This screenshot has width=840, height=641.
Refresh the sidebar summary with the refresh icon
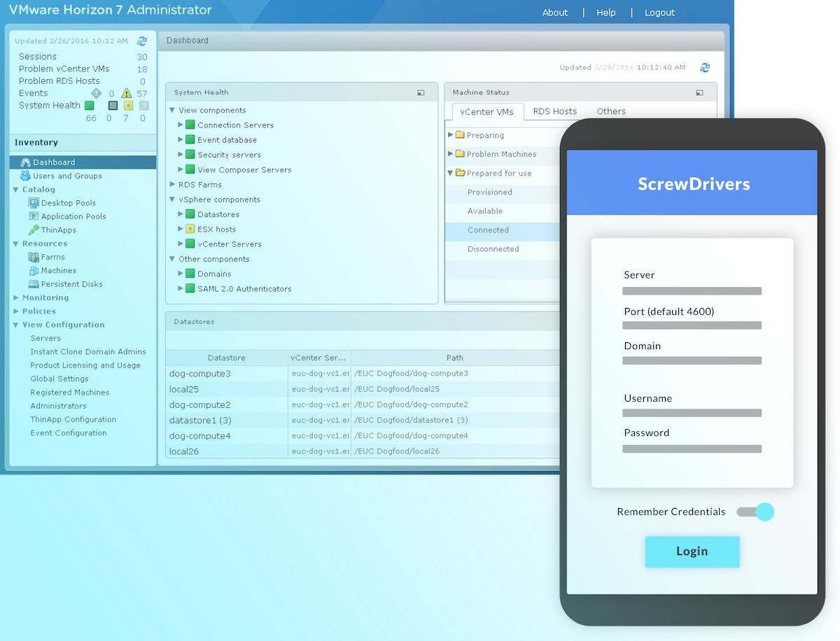[143, 41]
